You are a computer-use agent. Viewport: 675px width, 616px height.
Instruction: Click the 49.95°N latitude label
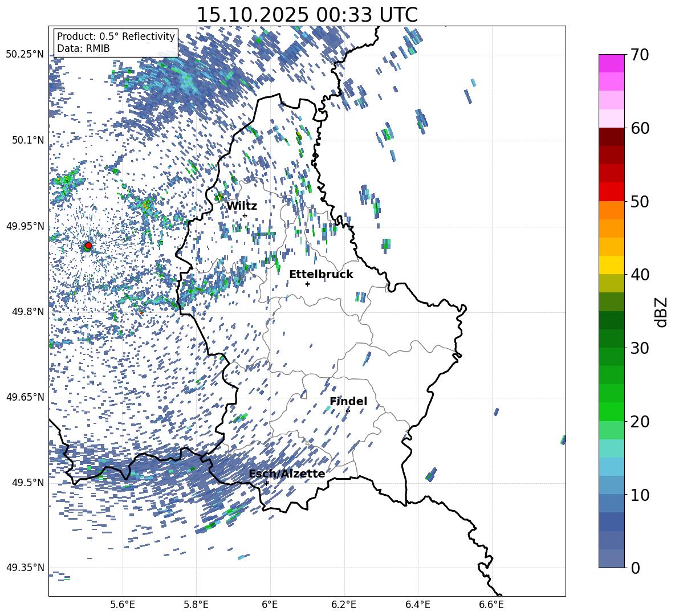point(25,226)
